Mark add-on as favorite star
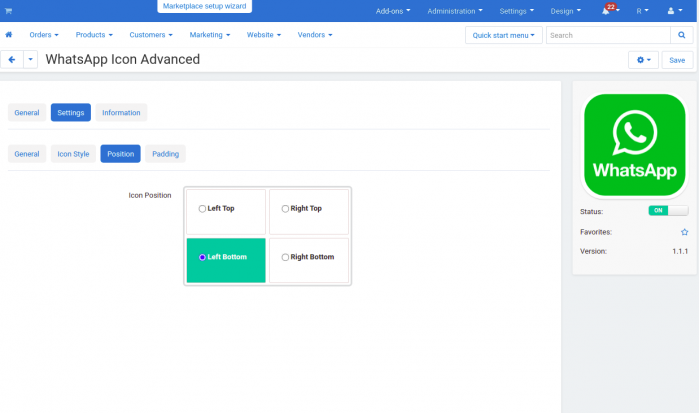Viewport: 700px width, 413px height. [684, 232]
